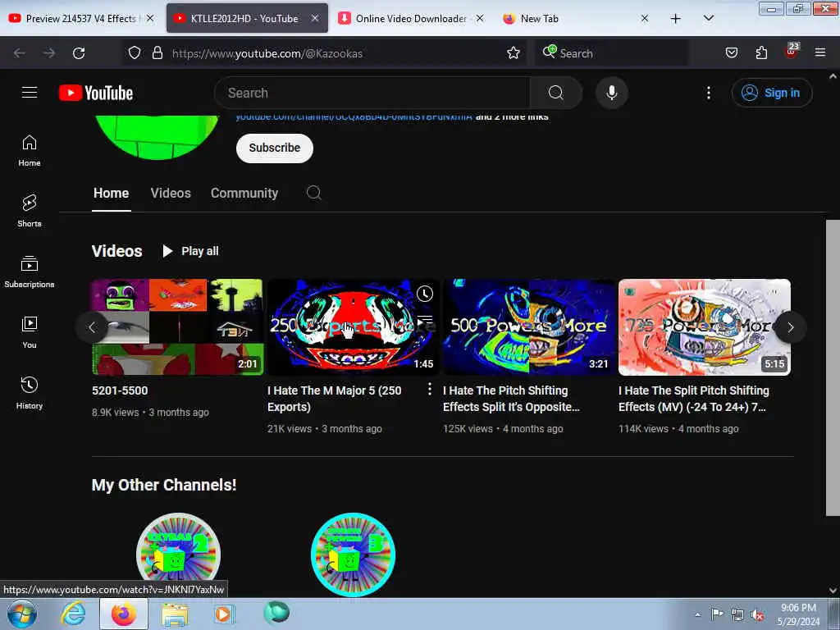
Task: Open History in the sidebar
Action: pos(30,393)
